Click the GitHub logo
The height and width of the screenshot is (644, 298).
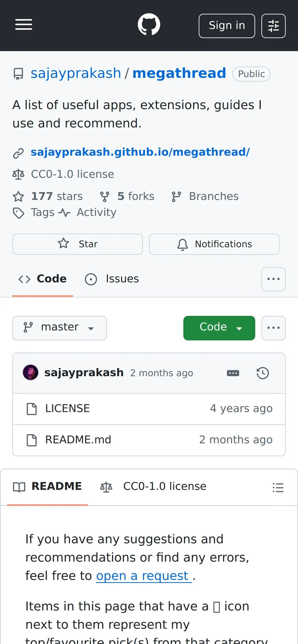click(149, 24)
